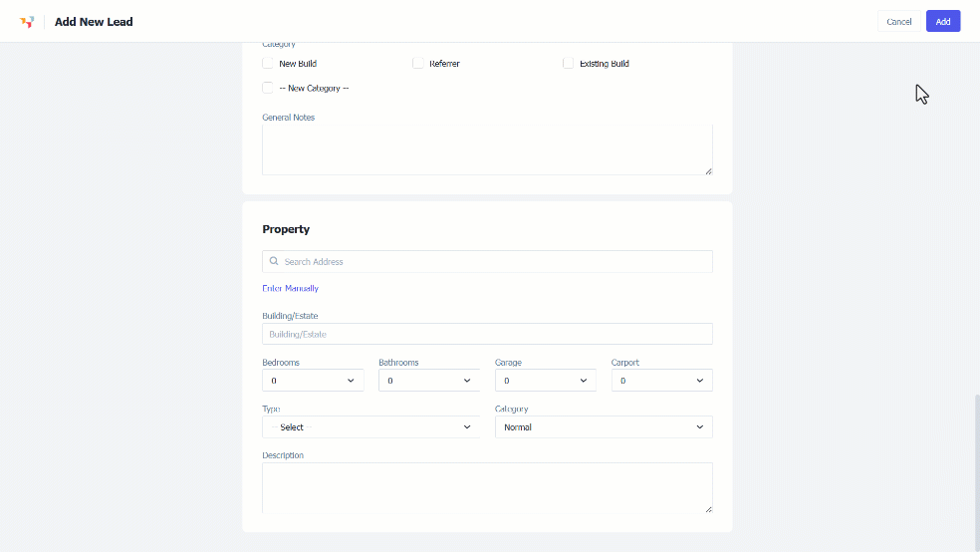Open the property Type select dropdown
This screenshot has width=980, height=552.
[x=370, y=427]
